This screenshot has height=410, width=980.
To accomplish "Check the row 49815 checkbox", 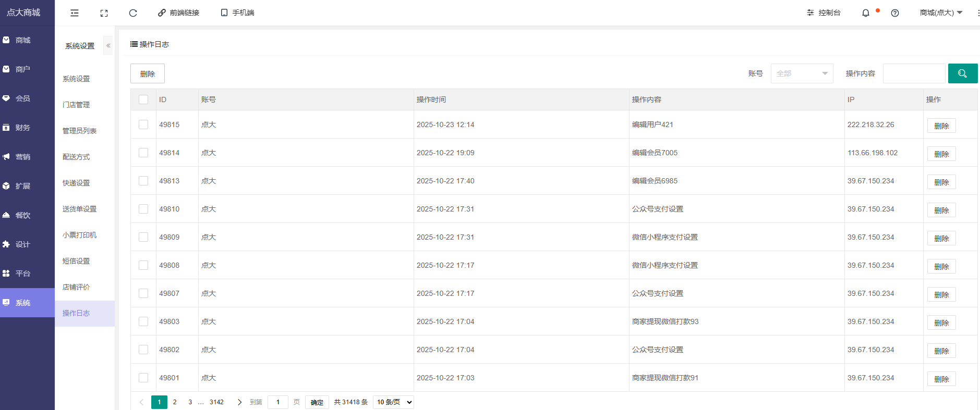I will pos(143,125).
